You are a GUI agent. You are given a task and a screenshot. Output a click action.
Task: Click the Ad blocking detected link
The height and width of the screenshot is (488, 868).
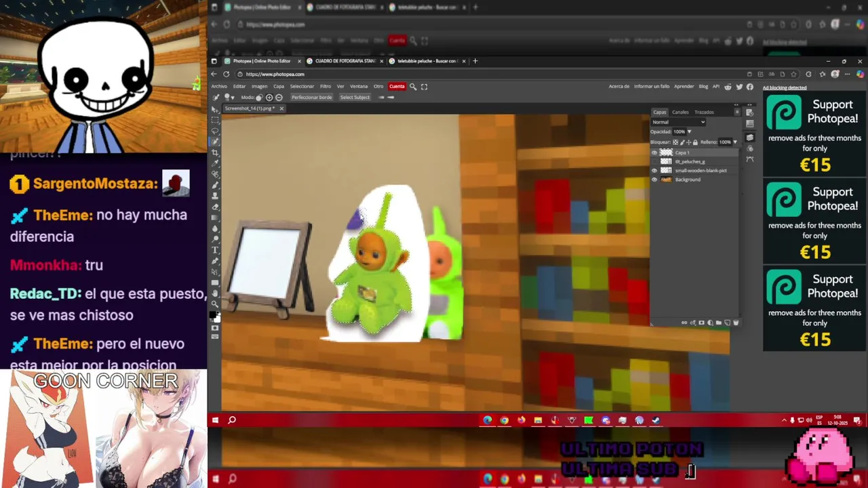pyautogui.click(x=785, y=88)
